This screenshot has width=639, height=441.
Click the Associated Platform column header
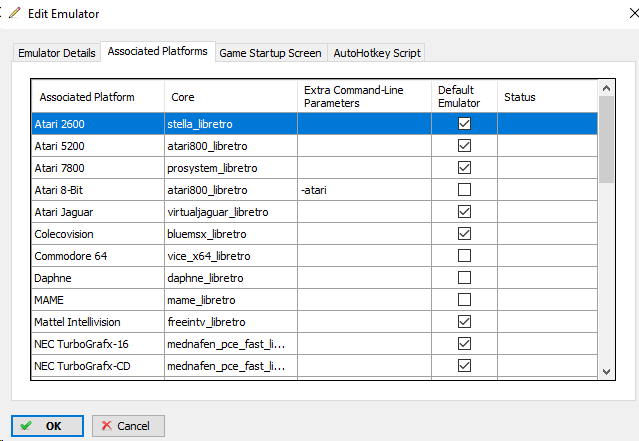[x=98, y=97]
